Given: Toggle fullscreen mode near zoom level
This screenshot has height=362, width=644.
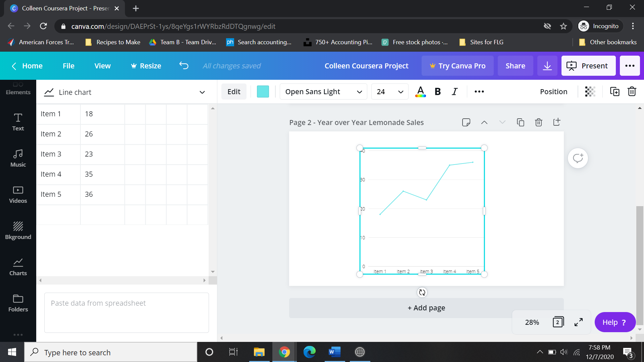Looking at the screenshot, I should click(x=579, y=322).
